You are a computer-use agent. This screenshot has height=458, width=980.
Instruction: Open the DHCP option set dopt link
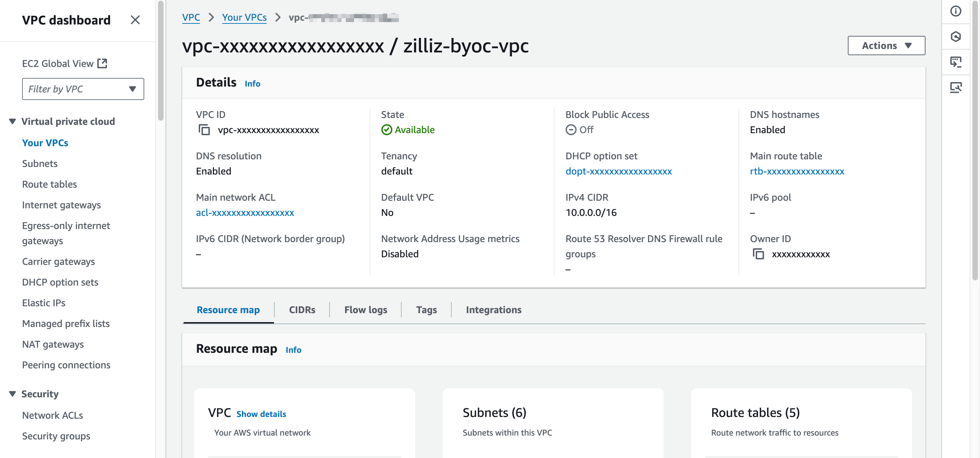coord(618,171)
